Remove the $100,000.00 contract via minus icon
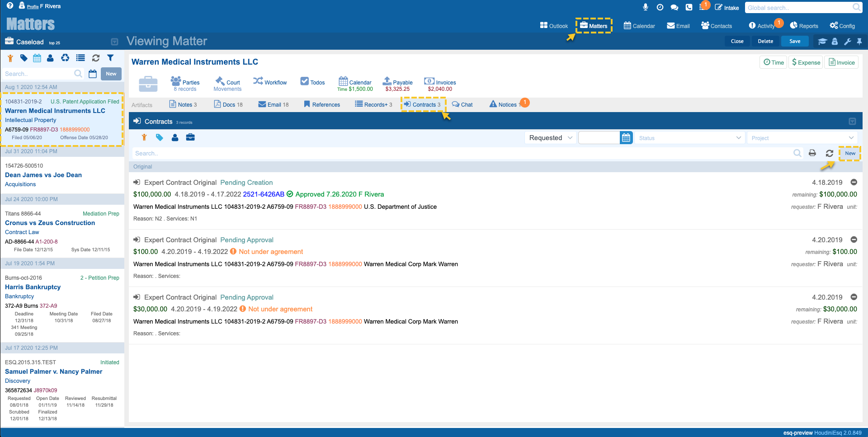This screenshot has height=437, width=868. [x=854, y=182]
